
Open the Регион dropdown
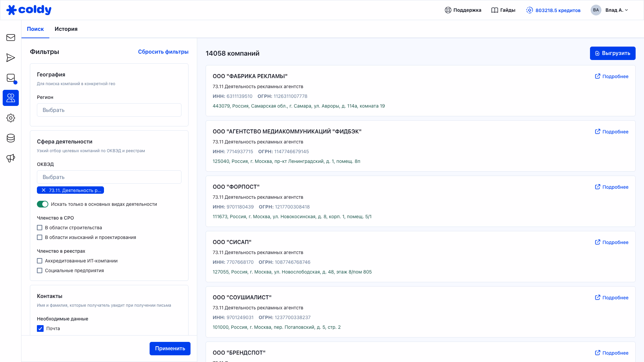[x=109, y=110]
